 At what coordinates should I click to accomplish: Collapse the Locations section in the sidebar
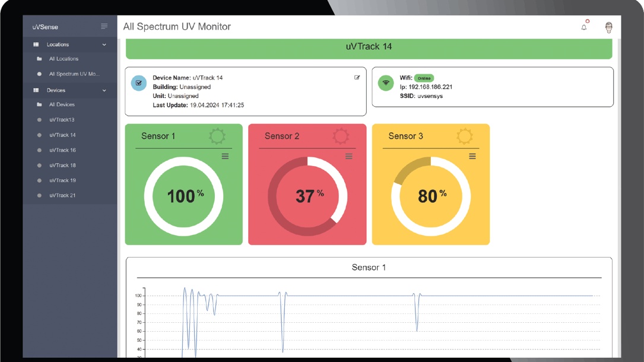pos(104,44)
